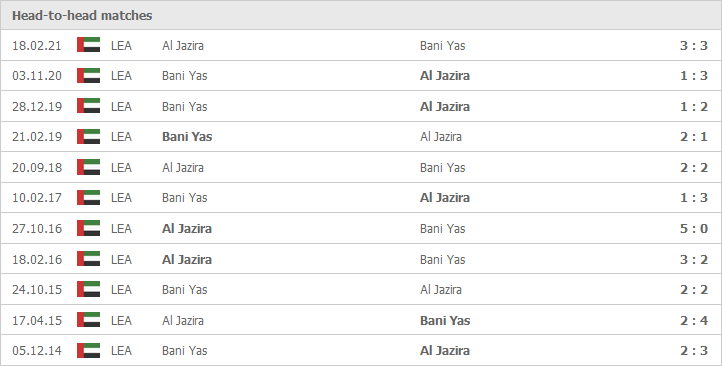Open the 3 : 3 score from 18.02.21
Viewport: 722px width, 366px height.
click(693, 46)
